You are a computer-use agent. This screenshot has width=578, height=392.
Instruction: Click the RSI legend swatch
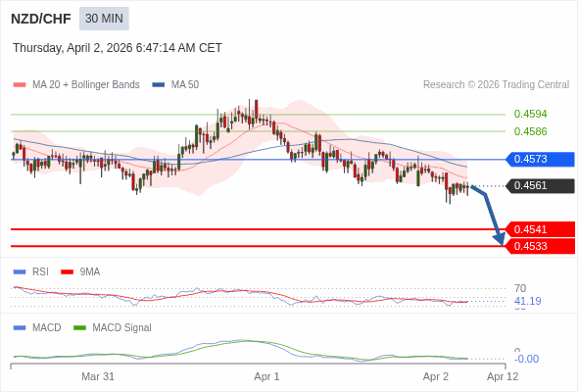(x=20, y=272)
